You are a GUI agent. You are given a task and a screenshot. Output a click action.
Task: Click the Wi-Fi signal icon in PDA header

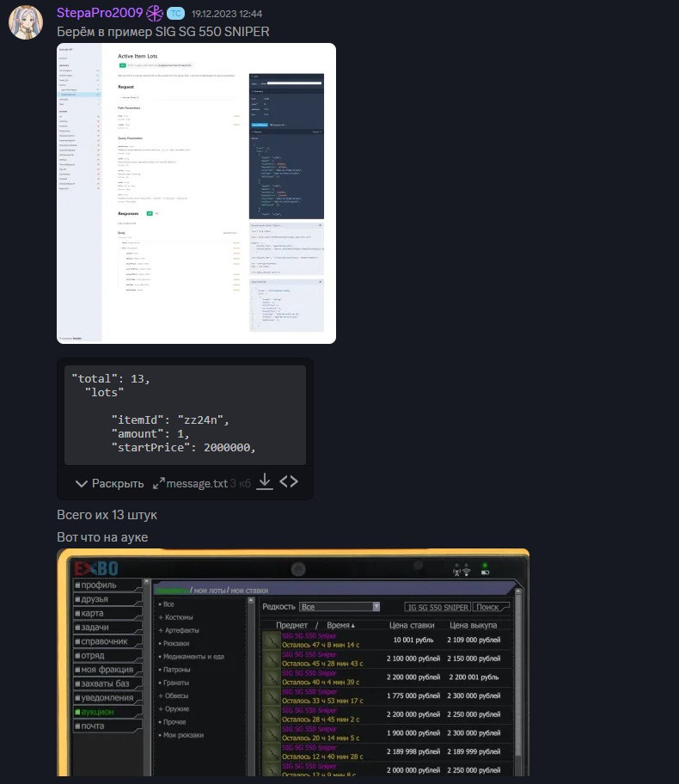pyautogui.click(x=466, y=571)
